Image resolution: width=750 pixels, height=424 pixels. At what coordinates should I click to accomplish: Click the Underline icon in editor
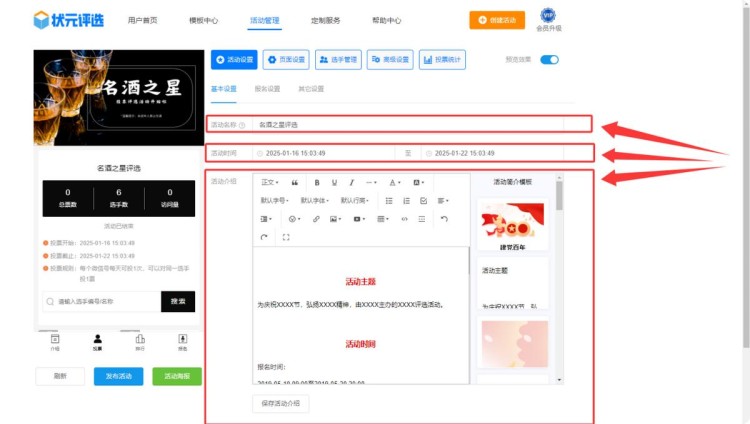coord(334,183)
